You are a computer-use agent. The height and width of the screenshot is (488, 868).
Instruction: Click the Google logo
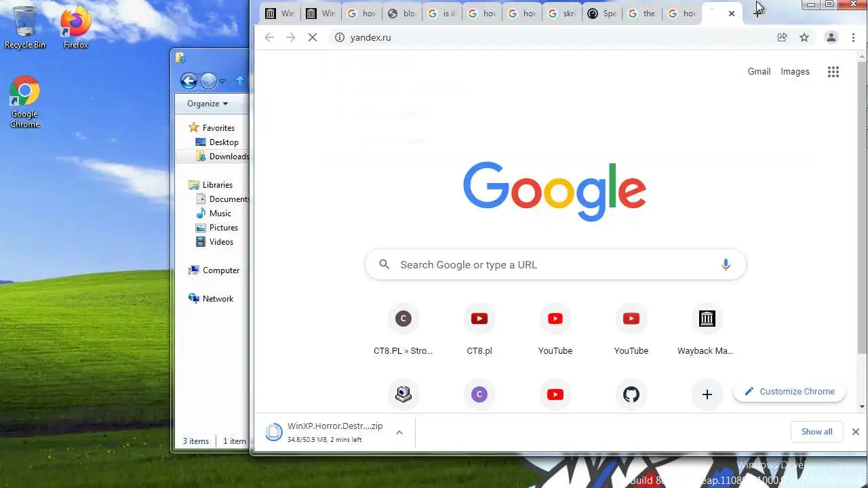(555, 191)
